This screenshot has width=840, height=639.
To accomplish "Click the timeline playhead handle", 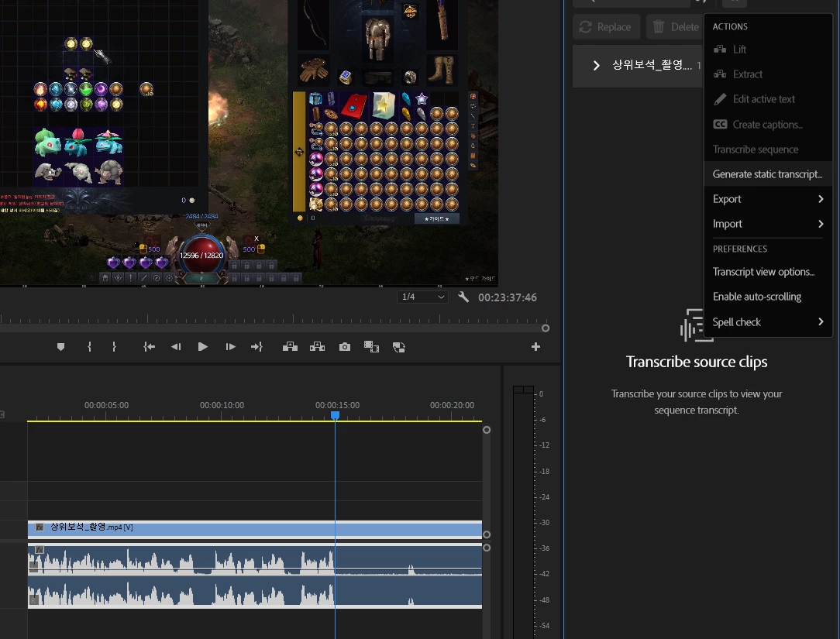I will click(x=335, y=415).
